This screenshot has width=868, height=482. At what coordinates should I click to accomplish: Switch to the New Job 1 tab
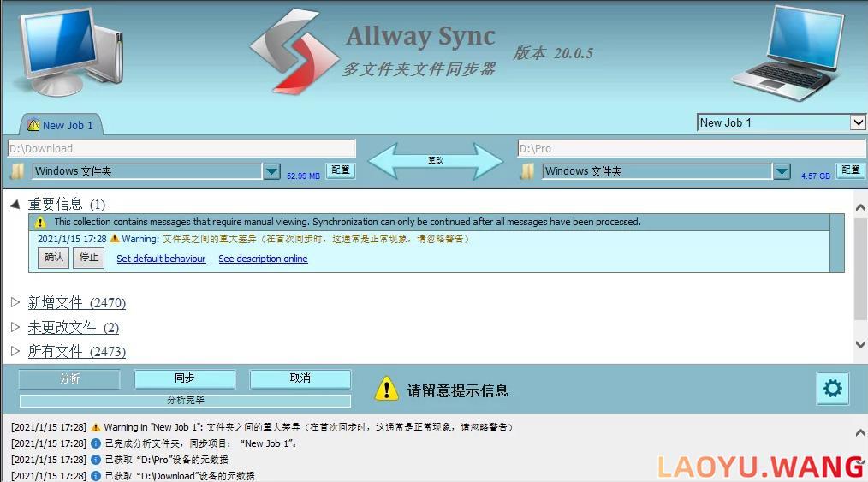(61, 125)
